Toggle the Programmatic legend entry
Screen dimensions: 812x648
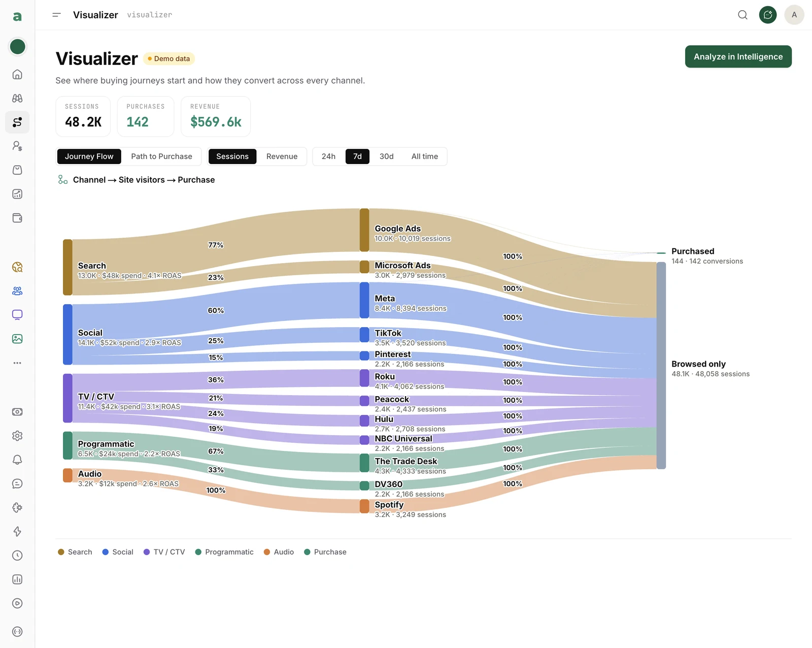(x=224, y=552)
